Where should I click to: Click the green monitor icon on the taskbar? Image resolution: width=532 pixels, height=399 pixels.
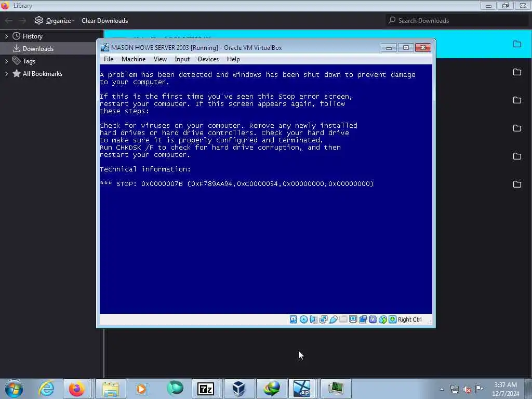click(x=336, y=389)
